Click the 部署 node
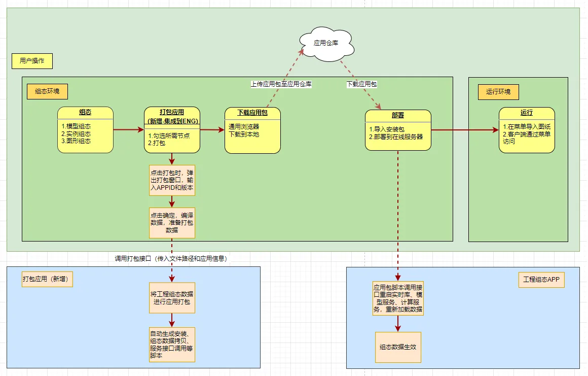588x376 pixels. pyautogui.click(x=398, y=130)
